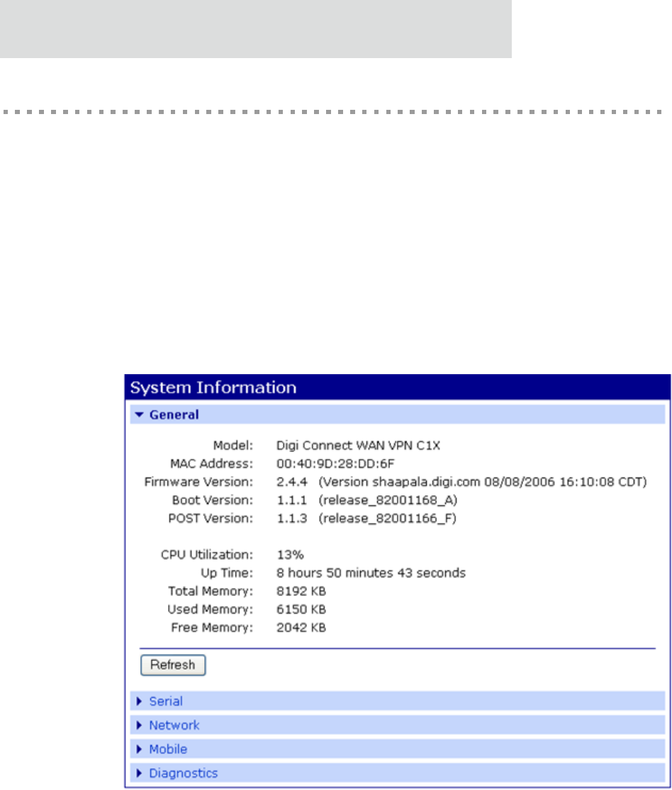Click the Total Memory: label
Image resolution: width=672 pixels, height=790 pixels.
211,591
